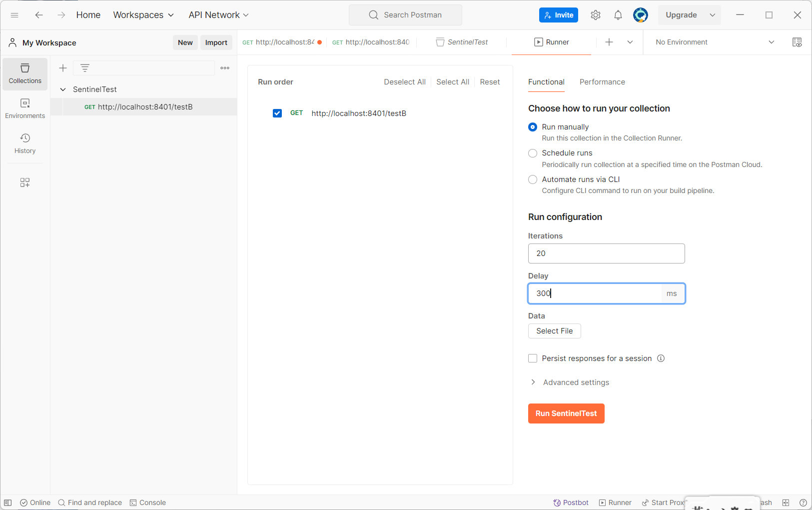The width and height of the screenshot is (812, 510).
Task: Open the help icon in status bar
Action: click(803, 502)
